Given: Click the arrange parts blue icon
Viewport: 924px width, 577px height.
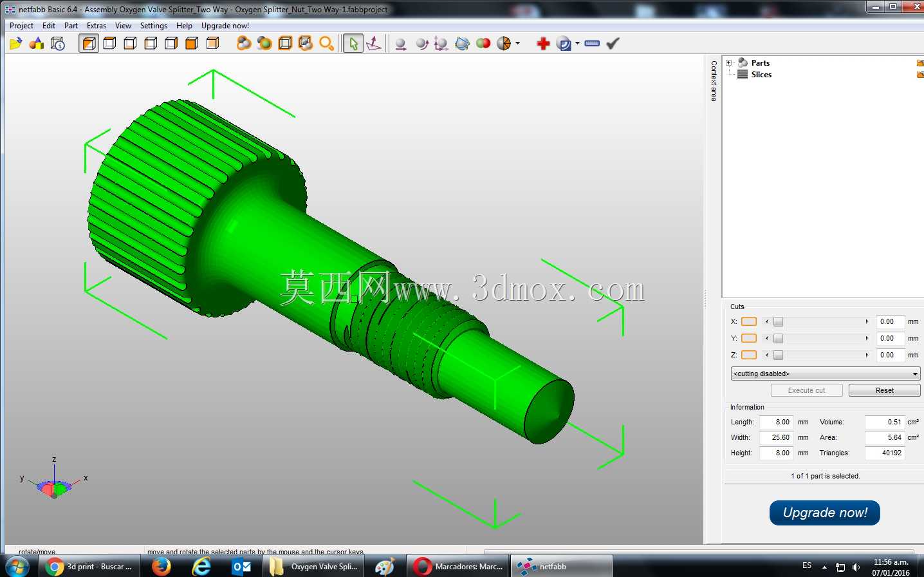Looking at the screenshot, I should pos(462,44).
